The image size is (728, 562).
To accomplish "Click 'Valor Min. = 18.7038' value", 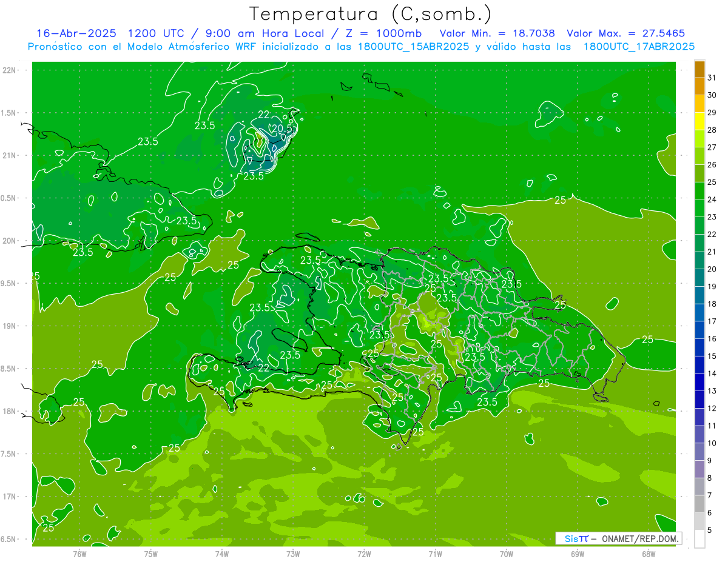I will [496, 33].
